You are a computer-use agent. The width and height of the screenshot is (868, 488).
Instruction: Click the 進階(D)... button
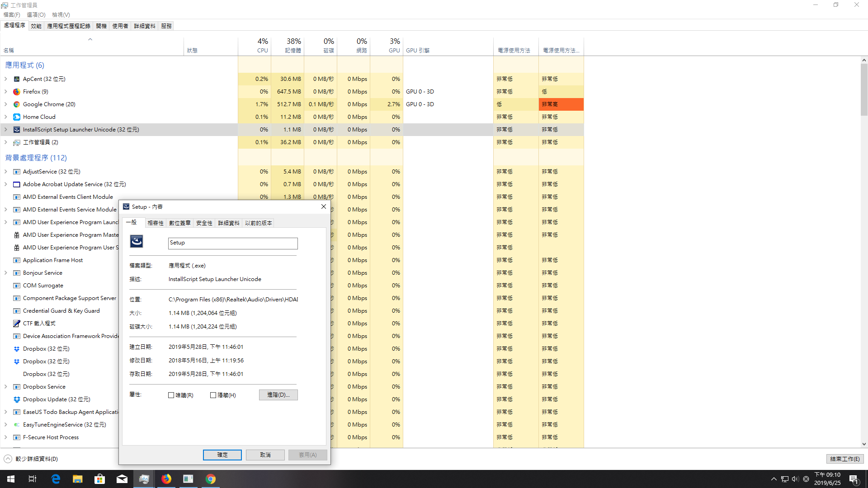point(278,395)
